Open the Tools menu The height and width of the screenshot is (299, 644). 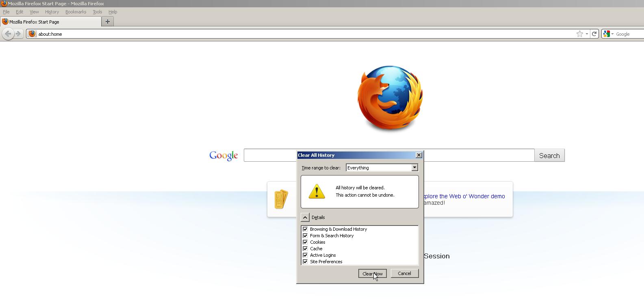pyautogui.click(x=98, y=12)
